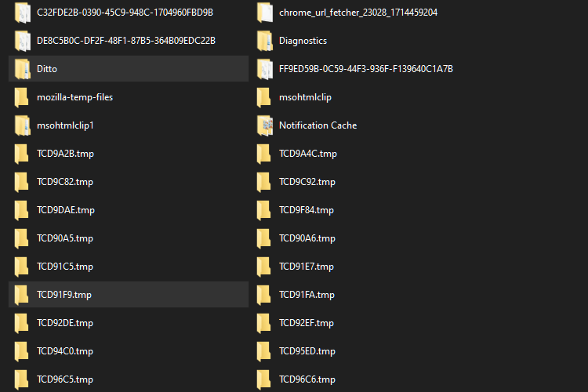Click the msohtmlclip1 folder icon
The height and width of the screenshot is (392, 588).
click(22, 125)
